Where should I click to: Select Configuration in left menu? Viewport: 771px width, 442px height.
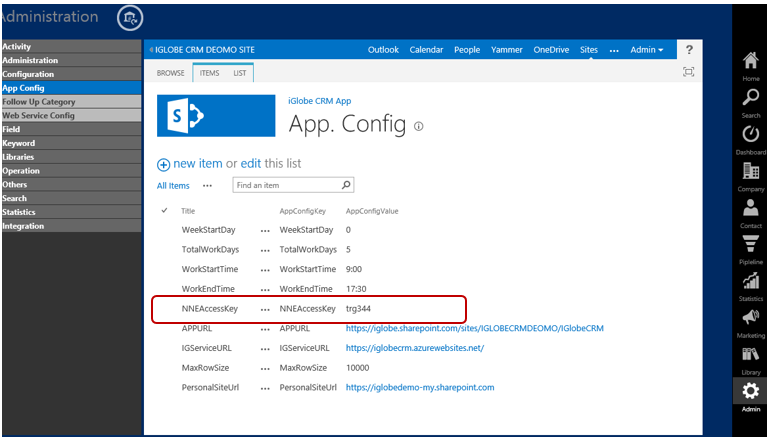71,74
